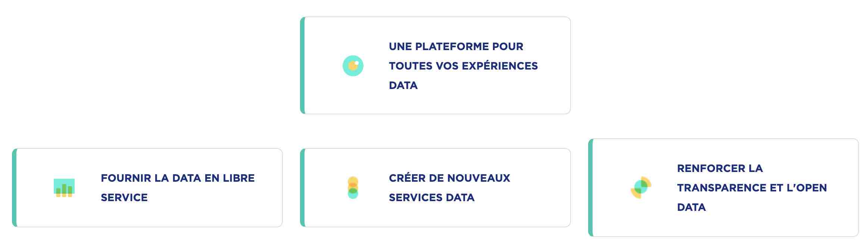
Task: Click the small white dot in eye icon
Action: tap(357, 63)
